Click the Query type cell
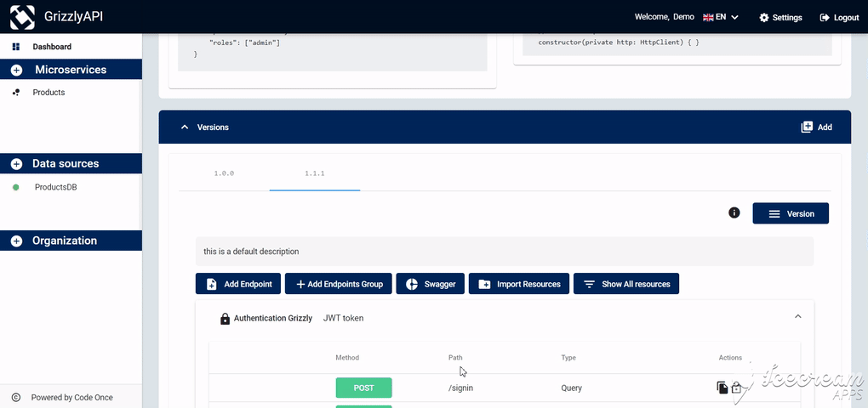Viewport: 868px width, 408px height. click(571, 388)
